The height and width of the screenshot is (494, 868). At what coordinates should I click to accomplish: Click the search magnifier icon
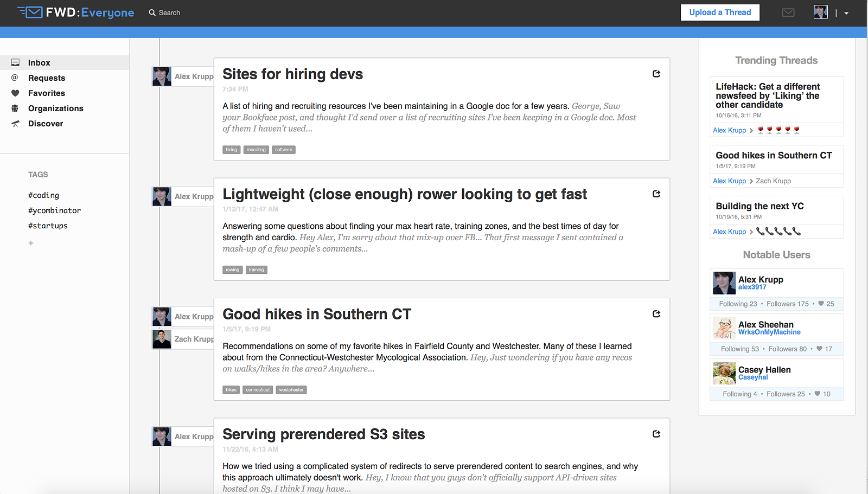tap(152, 12)
